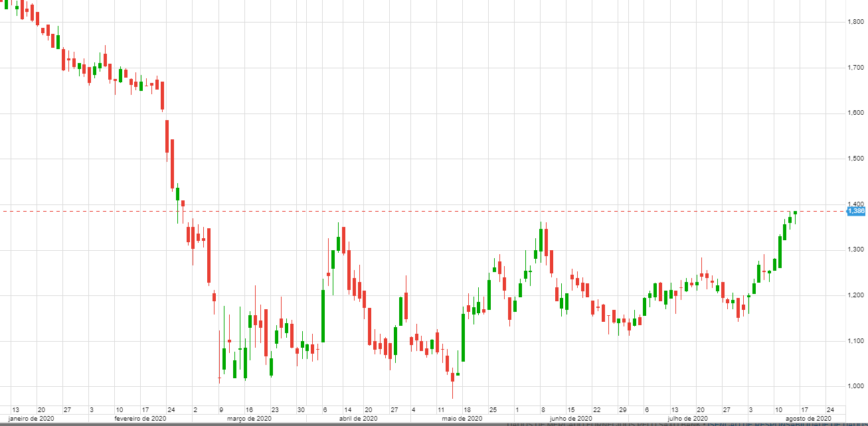
Task: Click the day label 3 in August
Action: tap(750, 409)
